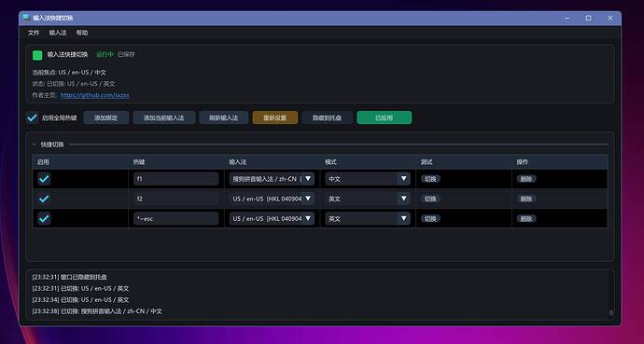Close the 输入法快捷切换 window
Image resolution: width=644 pixels, height=344 pixels.
[609, 18]
